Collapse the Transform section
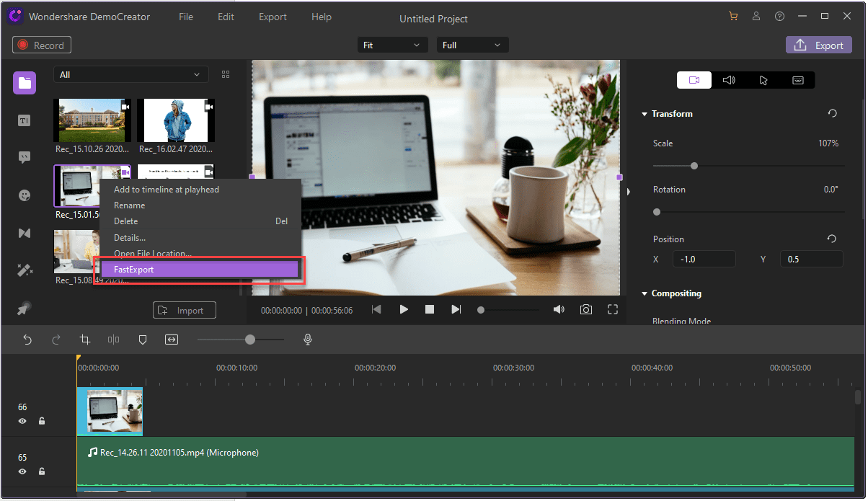The width and height of the screenshot is (868, 501). coord(645,114)
